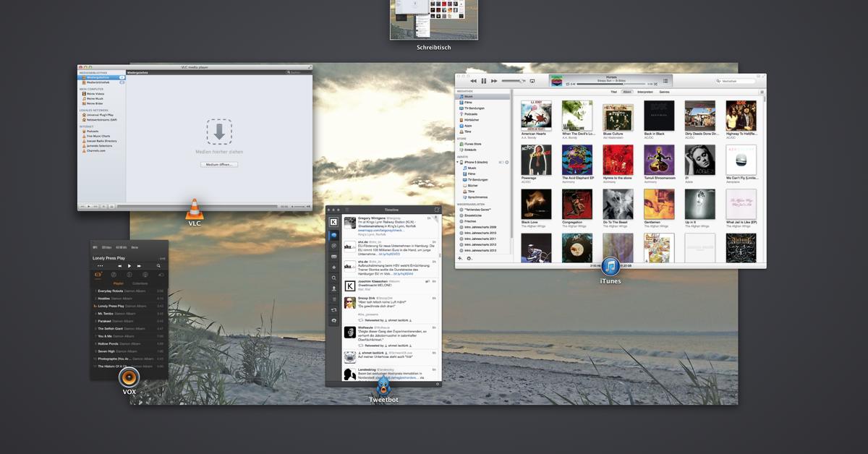
Task: Select Free Music Charts in VLC sidebar
Action: point(97,136)
